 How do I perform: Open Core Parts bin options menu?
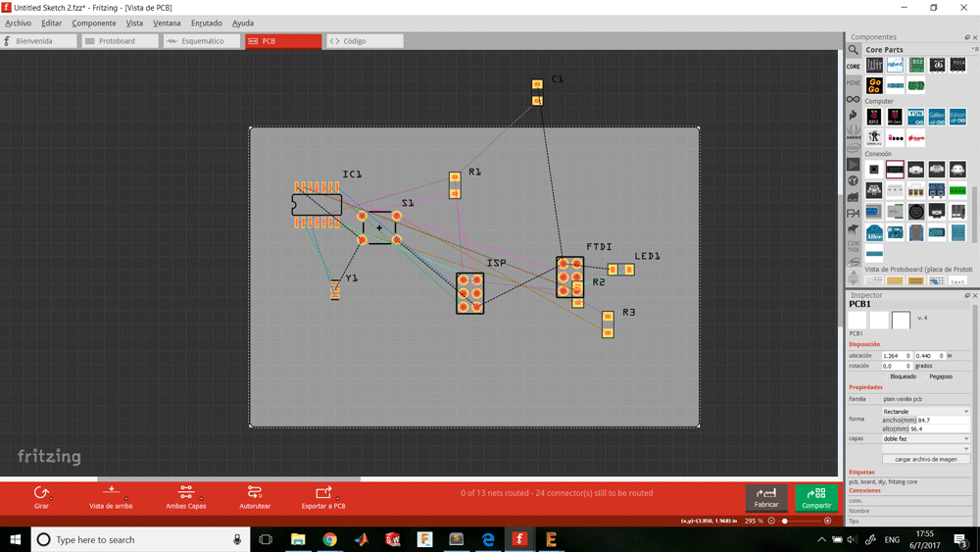[974, 49]
